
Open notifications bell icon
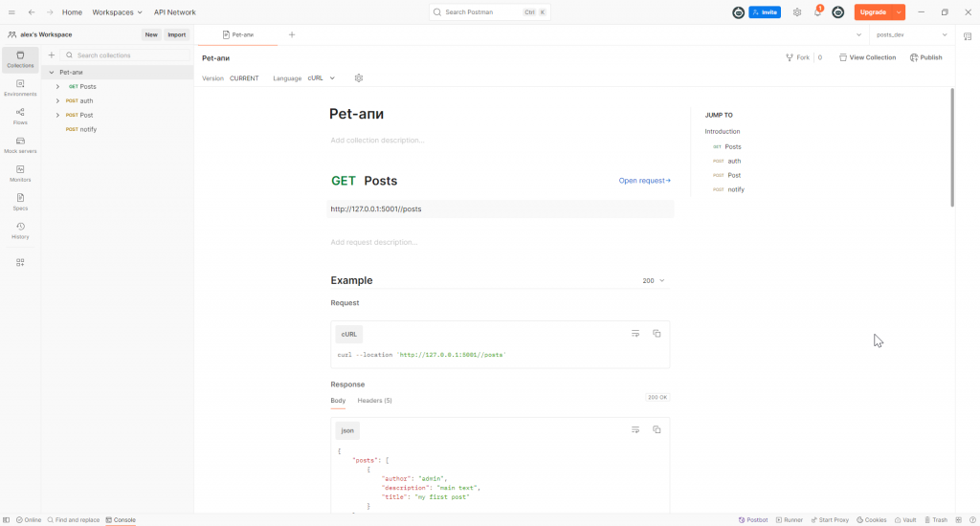point(817,12)
